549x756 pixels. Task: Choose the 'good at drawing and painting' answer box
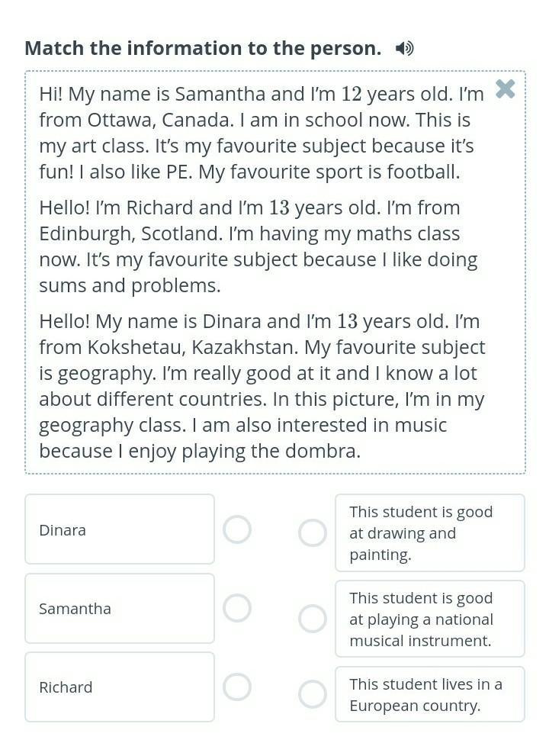429,532
